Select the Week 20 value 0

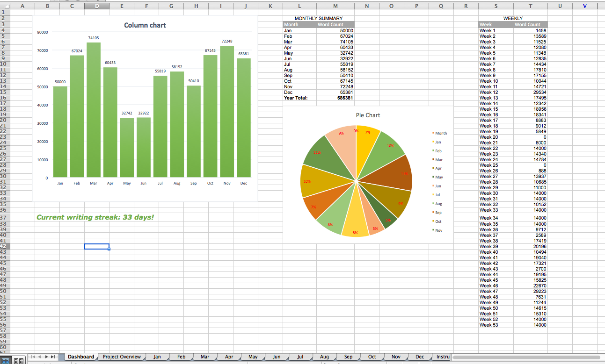coord(530,137)
